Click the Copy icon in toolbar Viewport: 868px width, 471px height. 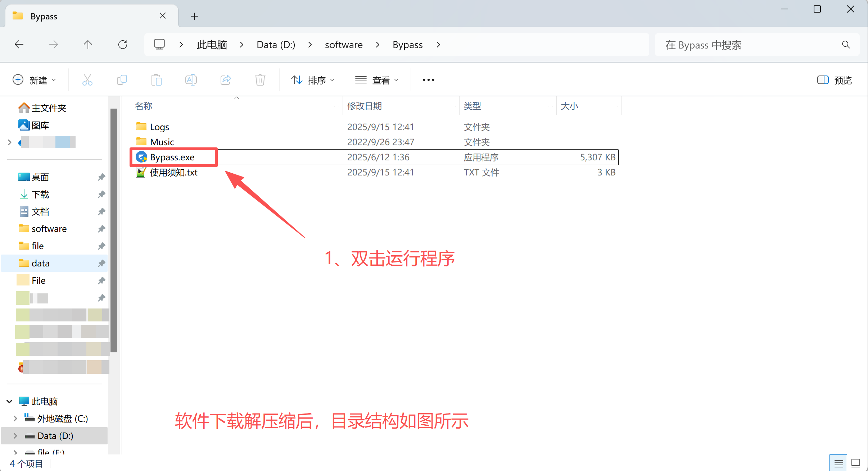pyautogui.click(x=122, y=80)
